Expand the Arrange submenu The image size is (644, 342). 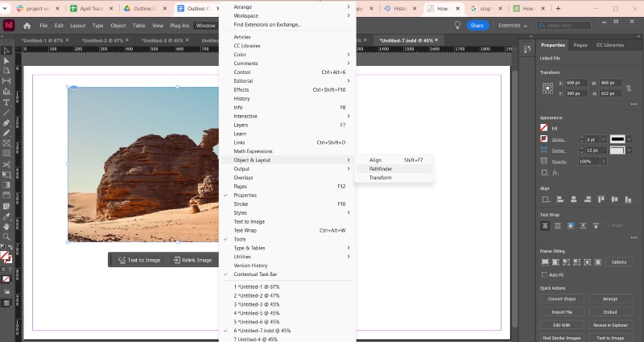[x=287, y=7]
